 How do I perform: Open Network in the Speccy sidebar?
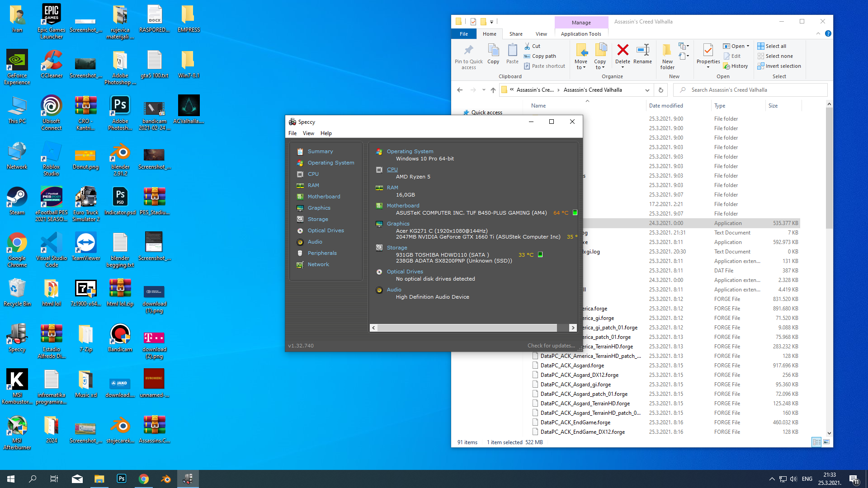coord(318,264)
